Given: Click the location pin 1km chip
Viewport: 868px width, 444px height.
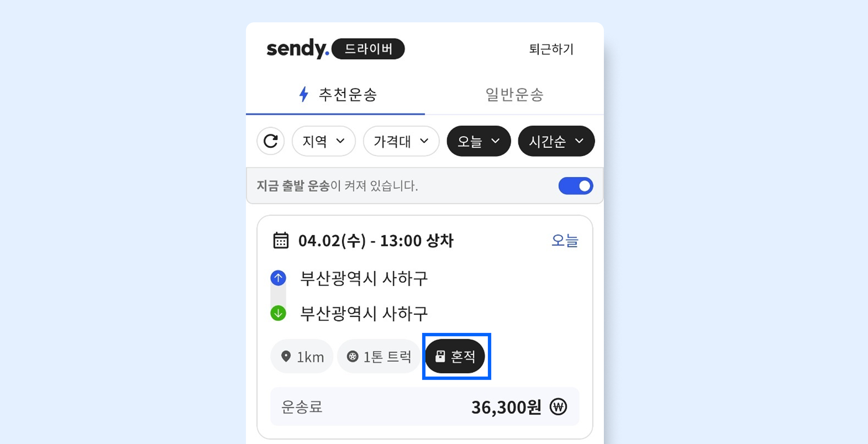Looking at the screenshot, I should click(x=302, y=356).
